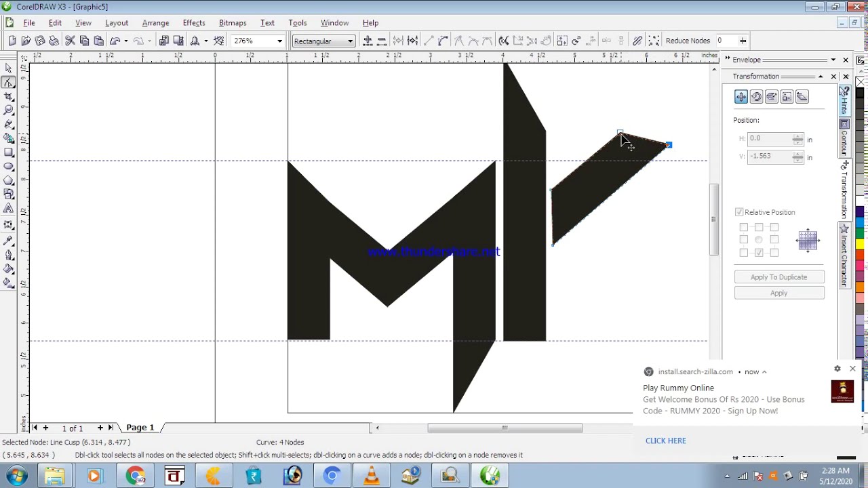Click Apply To Duplicate button
This screenshot has width=868, height=488.
point(779,277)
